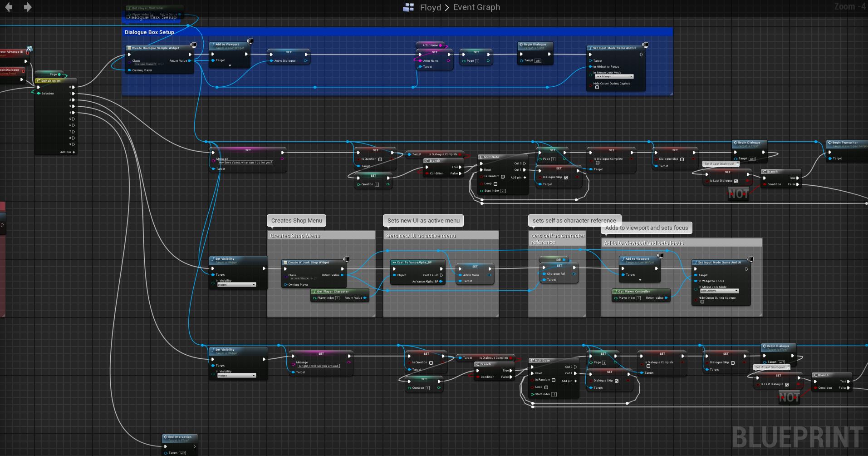Toggle Hide Cursor During Capture in 'Adds to viewport' comment

[702, 302]
